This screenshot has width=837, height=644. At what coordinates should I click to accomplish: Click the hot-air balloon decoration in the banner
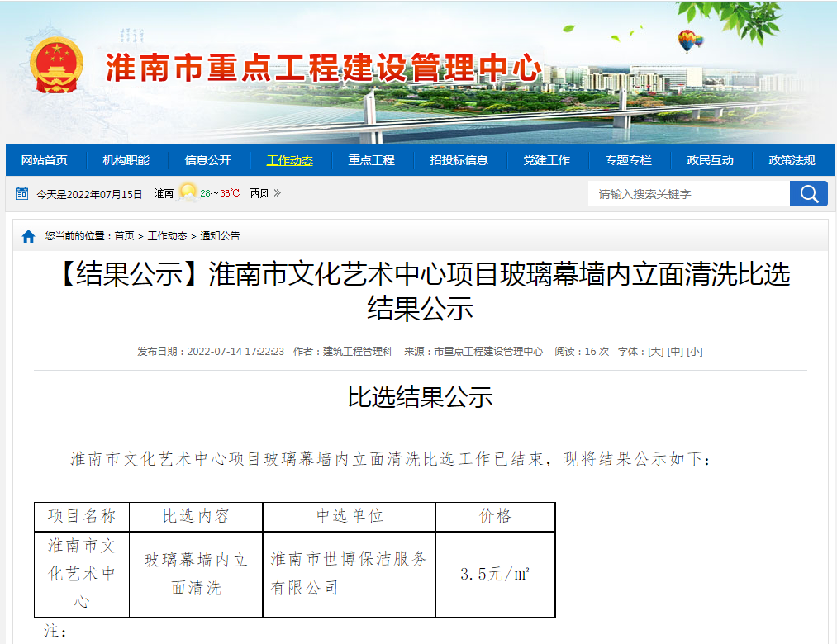(685, 37)
